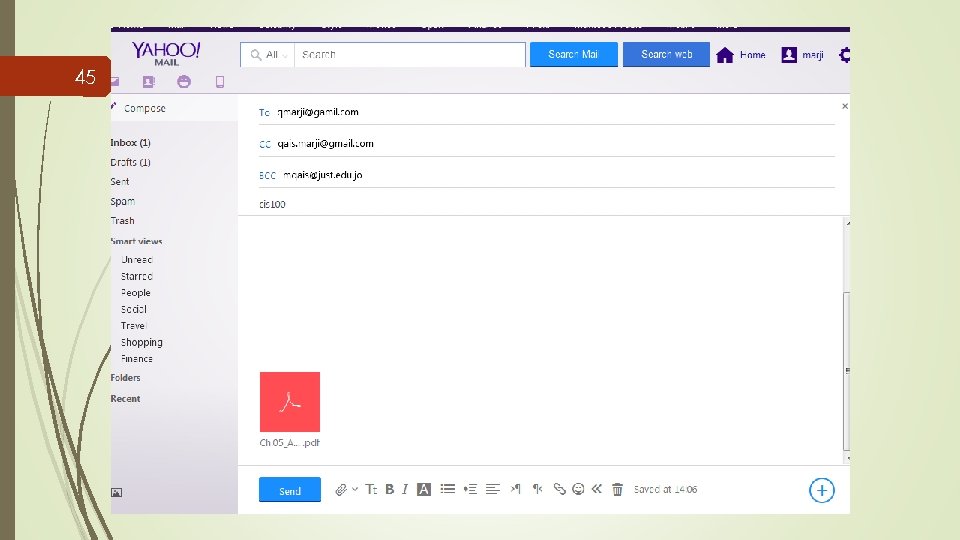This screenshot has height=540, width=960.
Task: Expand the Recent section
Action: 126,399
